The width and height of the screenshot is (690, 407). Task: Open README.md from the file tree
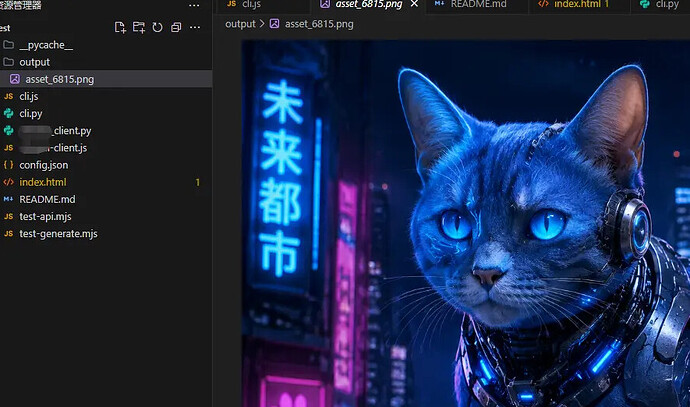[x=106, y=199]
